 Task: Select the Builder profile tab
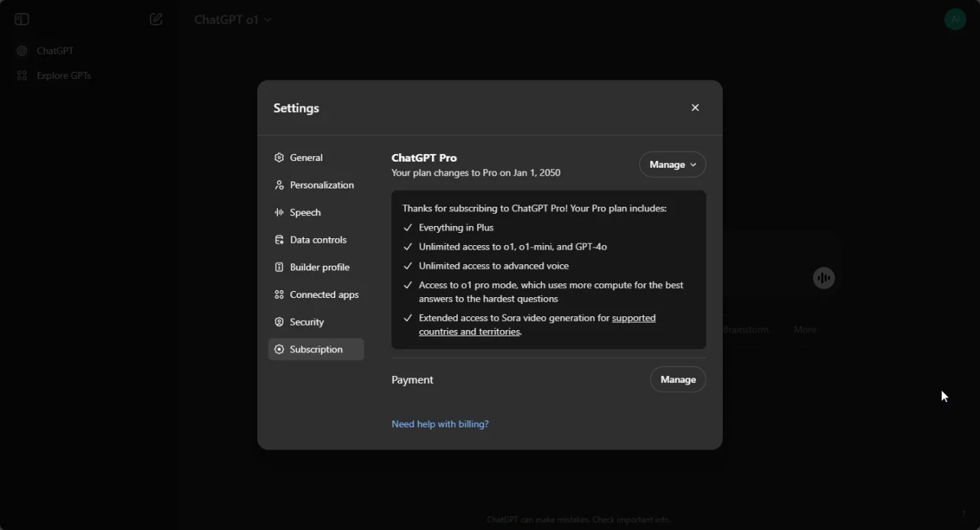tap(315, 267)
